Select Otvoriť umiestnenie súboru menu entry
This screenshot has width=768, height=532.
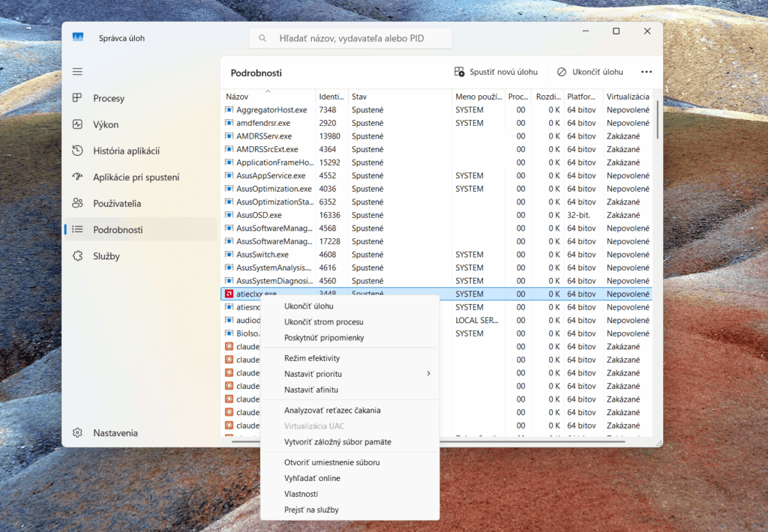331,462
